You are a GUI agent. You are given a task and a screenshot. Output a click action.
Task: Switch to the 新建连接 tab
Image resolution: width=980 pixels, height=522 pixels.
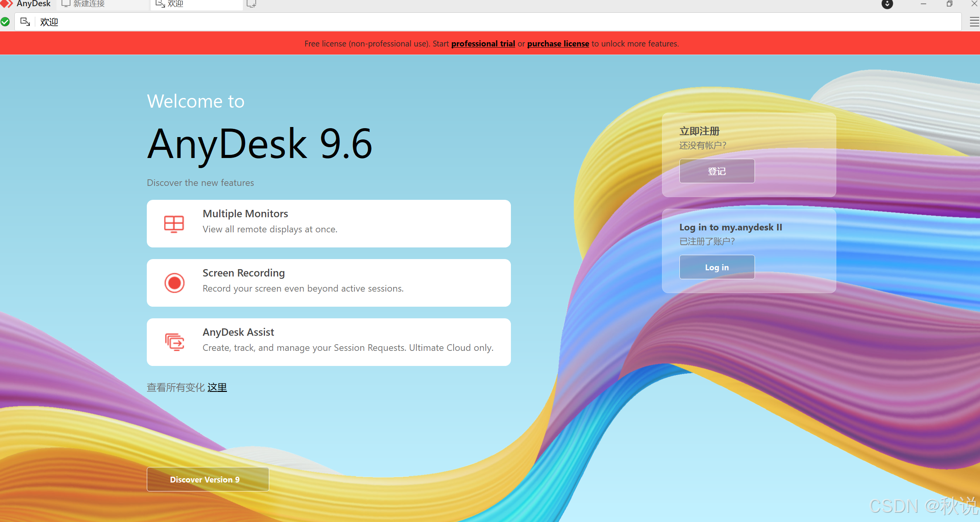[x=88, y=4]
